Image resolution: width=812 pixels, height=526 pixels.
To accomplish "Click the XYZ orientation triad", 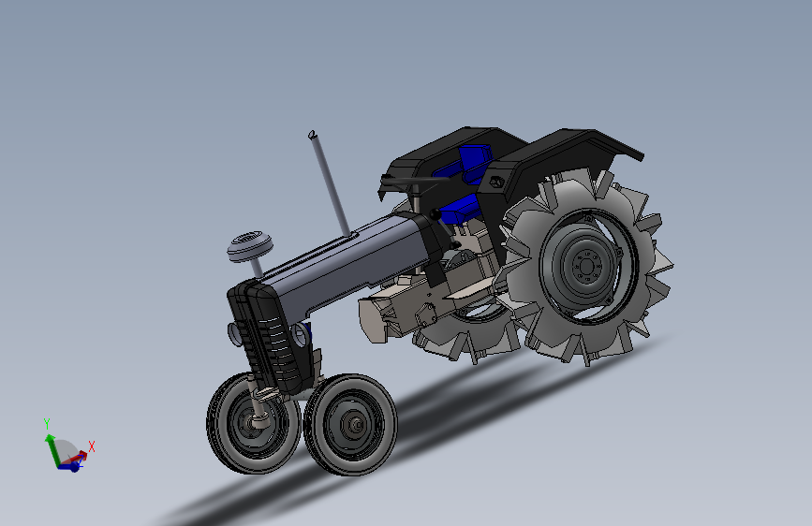I will pyautogui.click(x=67, y=446).
